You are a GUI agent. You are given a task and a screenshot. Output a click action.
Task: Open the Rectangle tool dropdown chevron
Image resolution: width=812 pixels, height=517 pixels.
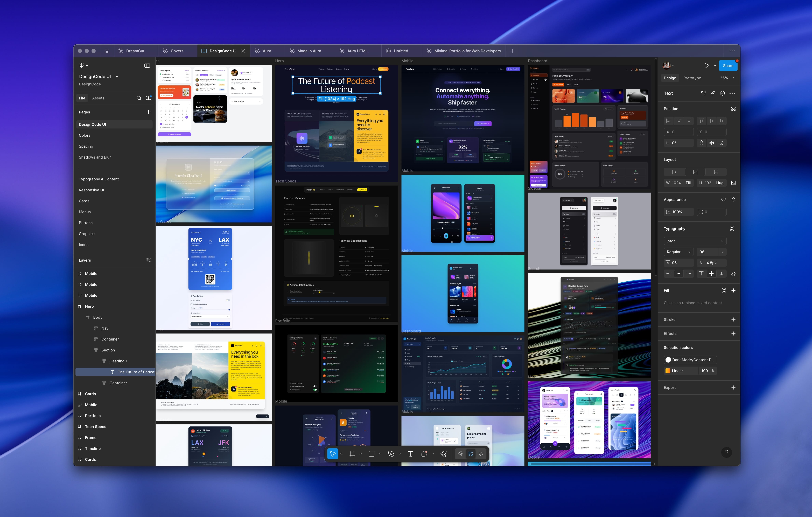coord(380,454)
